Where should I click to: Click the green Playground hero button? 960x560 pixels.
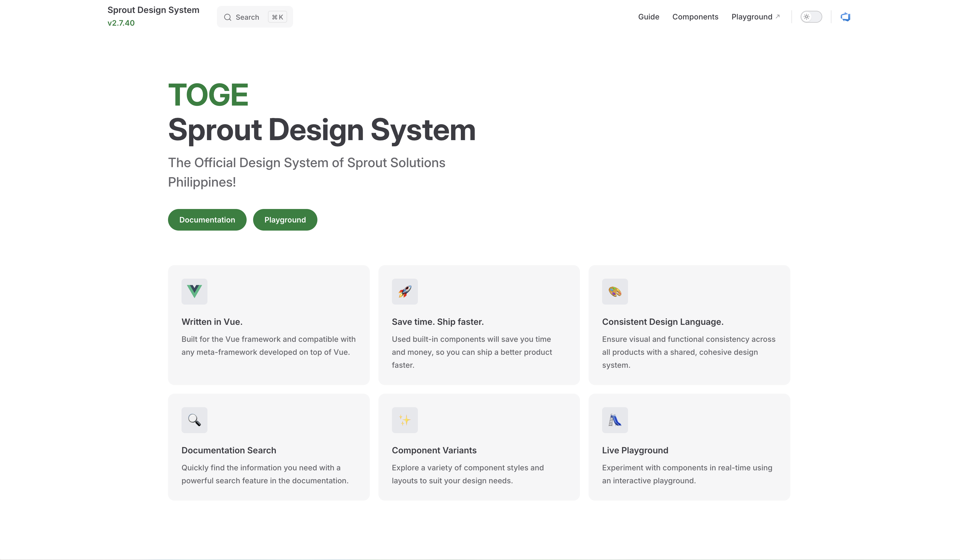click(285, 220)
